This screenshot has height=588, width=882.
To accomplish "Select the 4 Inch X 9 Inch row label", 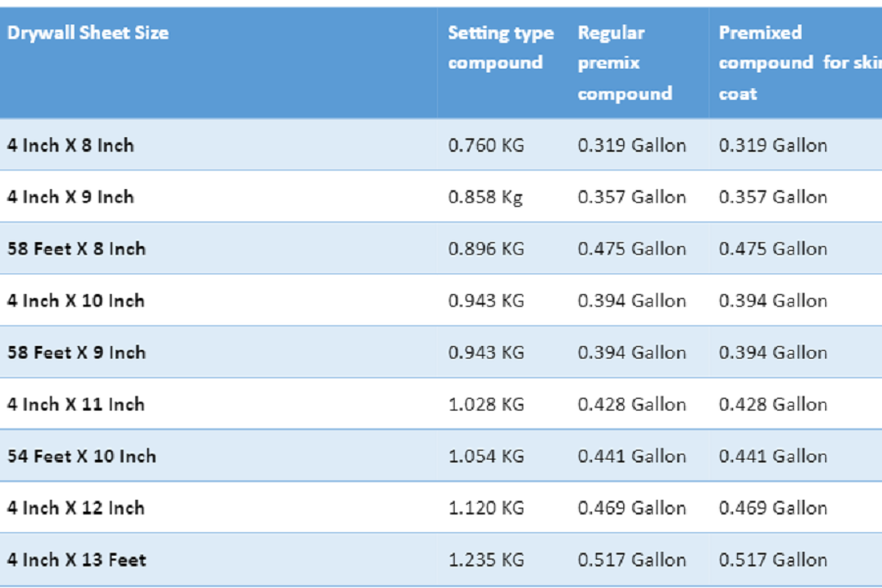I will [x=71, y=197].
